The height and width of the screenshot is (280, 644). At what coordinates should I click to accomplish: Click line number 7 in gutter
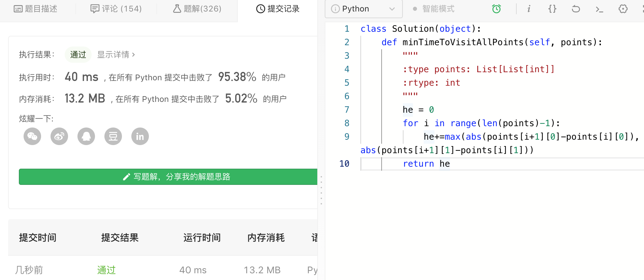(x=347, y=110)
